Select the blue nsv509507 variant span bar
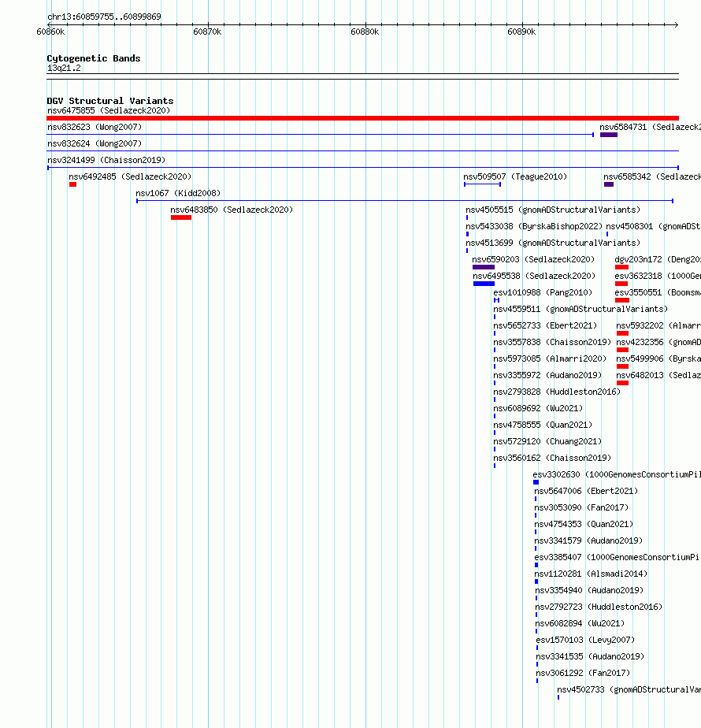701x728 pixels. (x=482, y=184)
